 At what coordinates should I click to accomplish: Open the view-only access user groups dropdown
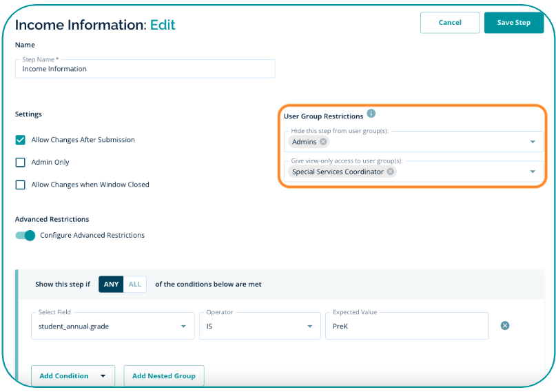pos(533,172)
